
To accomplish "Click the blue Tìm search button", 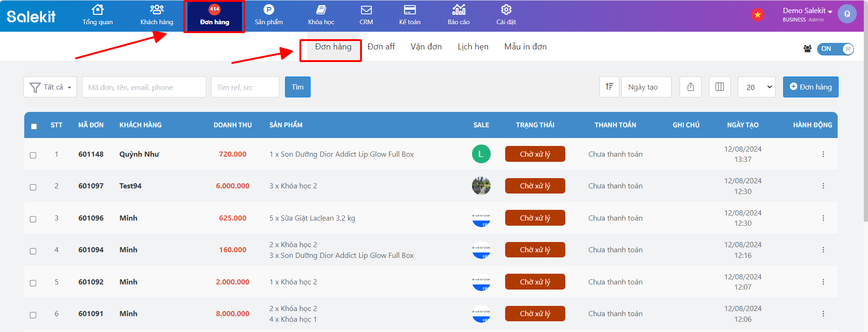I will click(x=298, y=87).
